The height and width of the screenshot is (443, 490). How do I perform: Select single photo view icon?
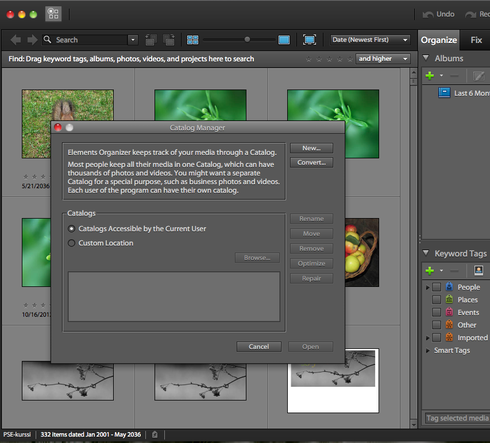pos(284,40)
